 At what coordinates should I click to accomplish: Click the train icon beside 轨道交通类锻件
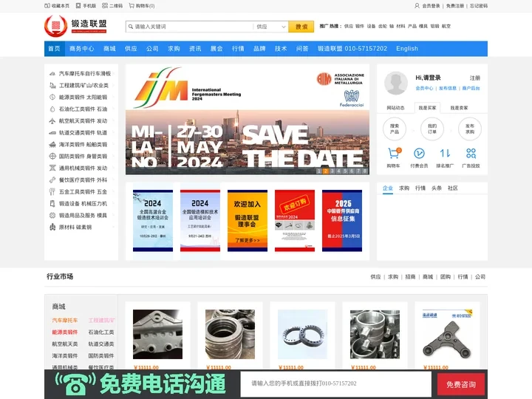click(52, 133)
